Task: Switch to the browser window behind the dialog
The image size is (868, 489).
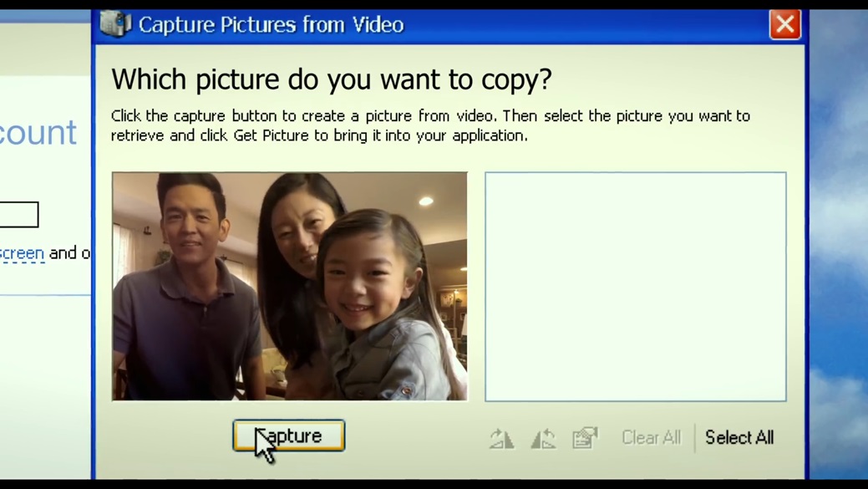Action: 42,376
